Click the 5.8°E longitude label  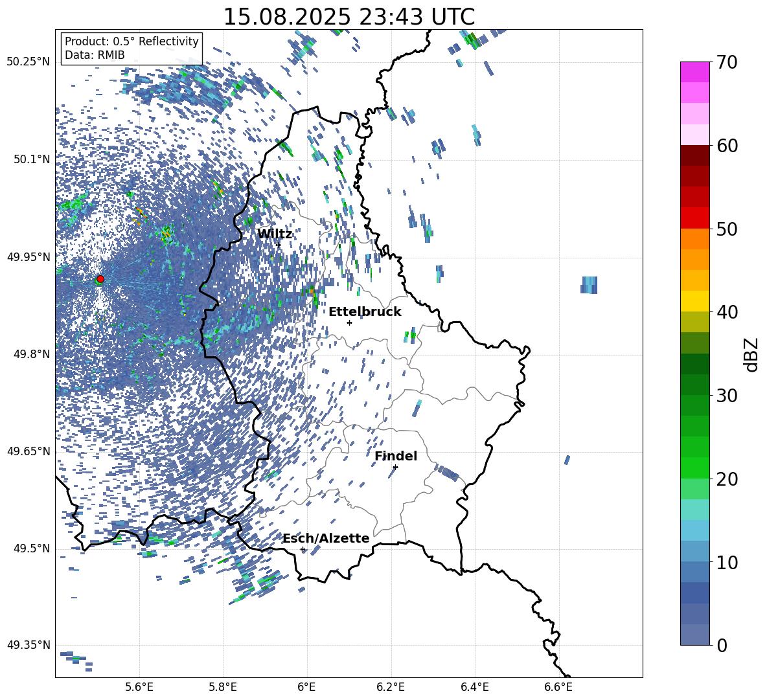(x=223, y=687)
